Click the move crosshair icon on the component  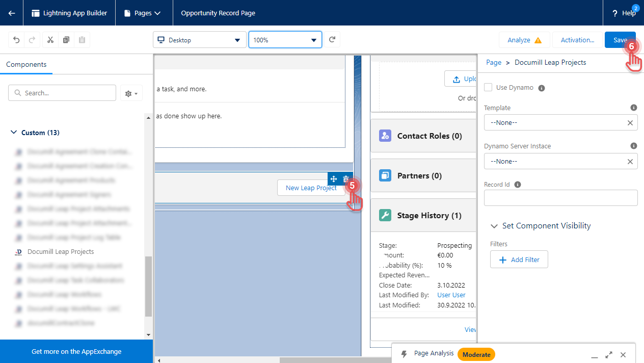pyautogui.click(x=334, y=179)
